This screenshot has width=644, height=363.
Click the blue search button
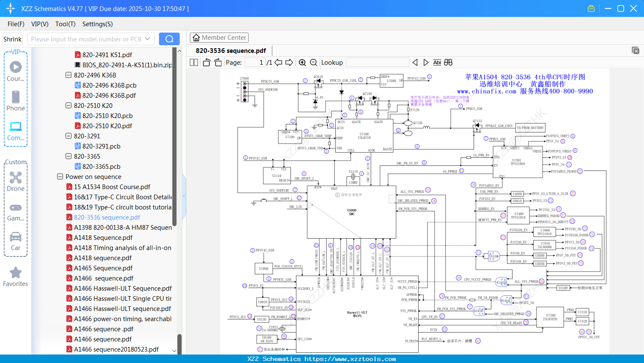coord(169,39)
